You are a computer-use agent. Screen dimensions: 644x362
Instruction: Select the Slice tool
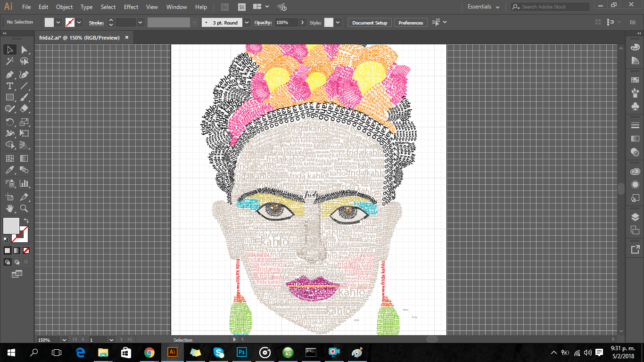pyautogui.click(x=24, y=197)
